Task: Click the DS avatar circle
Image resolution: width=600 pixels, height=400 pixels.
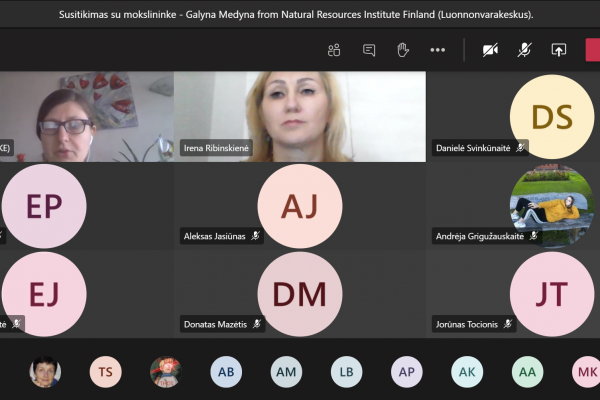Action: click(x=552, y=117)
